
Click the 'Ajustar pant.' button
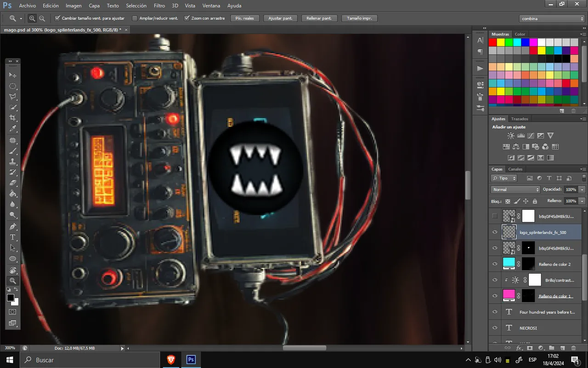pyautogui.click(x=280, y=18)
